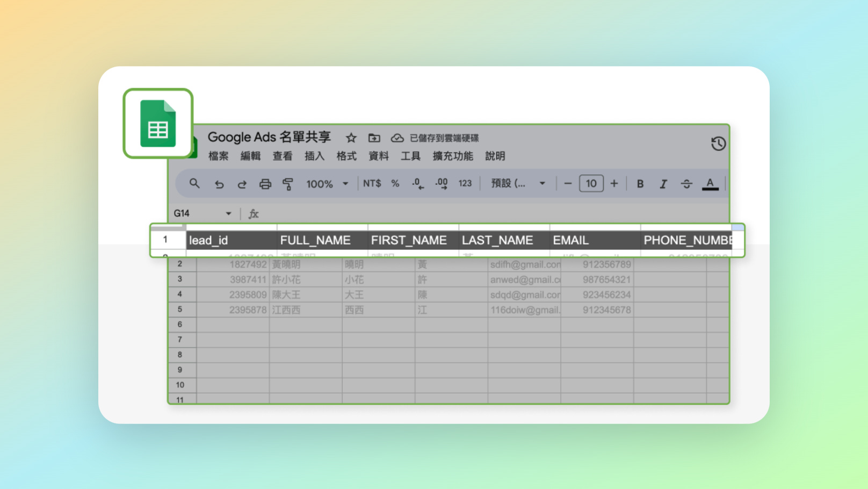The height and width of the screenshot is (489, 868).
Task: Click the move to folder icon
Action: [374, 138]
